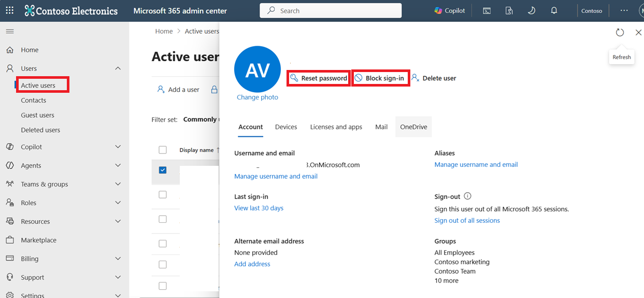Open Copilot from the top bar
644x298 pixels.
point(449,10)
